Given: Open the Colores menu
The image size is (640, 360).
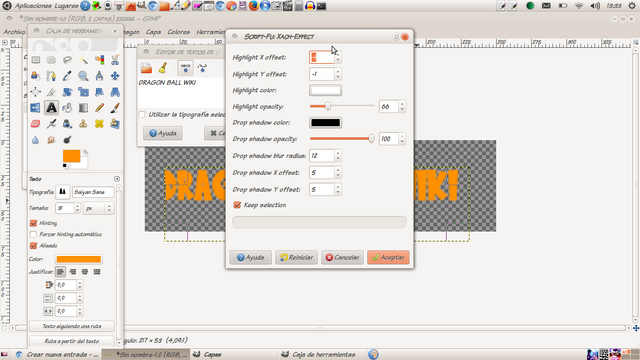Looking at the screenshot, I should tap(178, 32).
